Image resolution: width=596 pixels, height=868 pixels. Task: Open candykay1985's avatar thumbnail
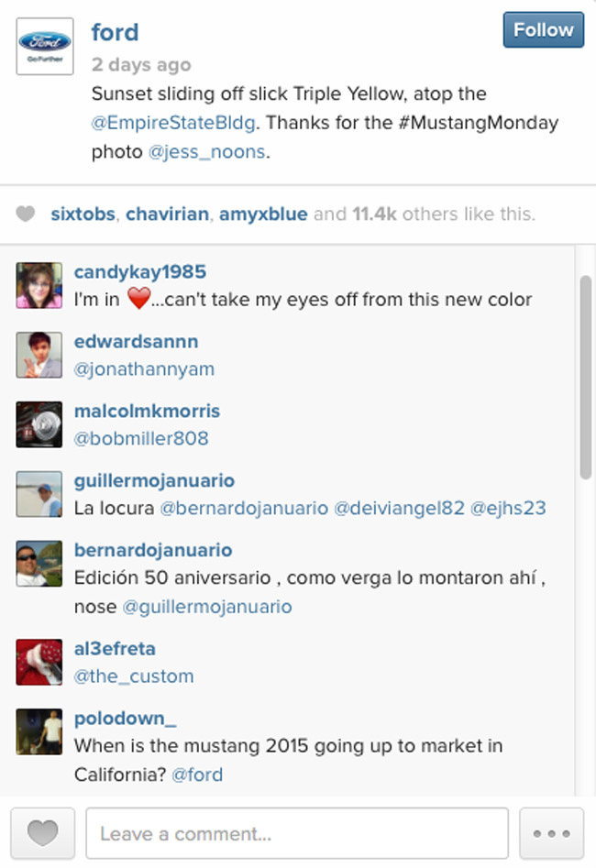39,285
